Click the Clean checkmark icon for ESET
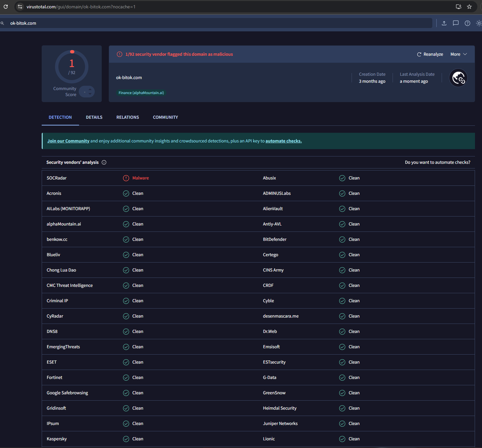 [x=126, y=362]
